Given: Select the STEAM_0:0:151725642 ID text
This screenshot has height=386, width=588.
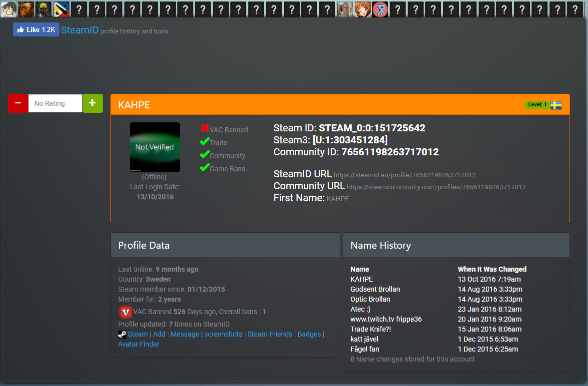Looking at the screenshot, I should 372,128.
